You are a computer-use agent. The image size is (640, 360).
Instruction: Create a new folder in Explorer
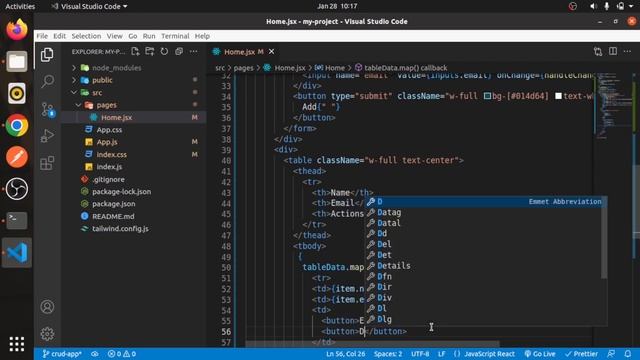point(150,51)
